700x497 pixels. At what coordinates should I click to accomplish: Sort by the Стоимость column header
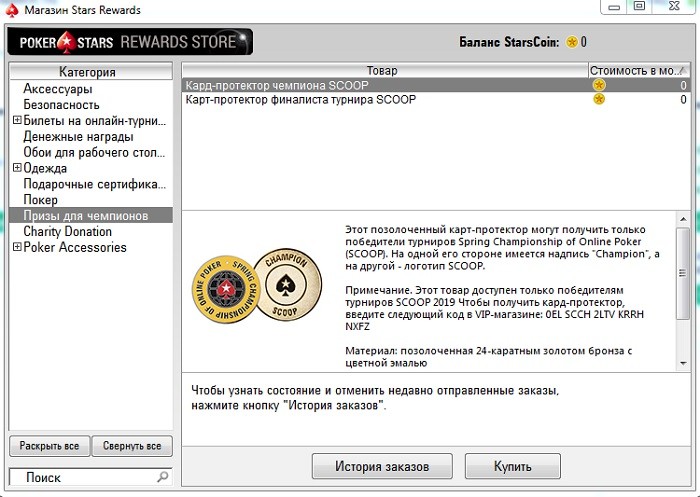click(636, 71)
